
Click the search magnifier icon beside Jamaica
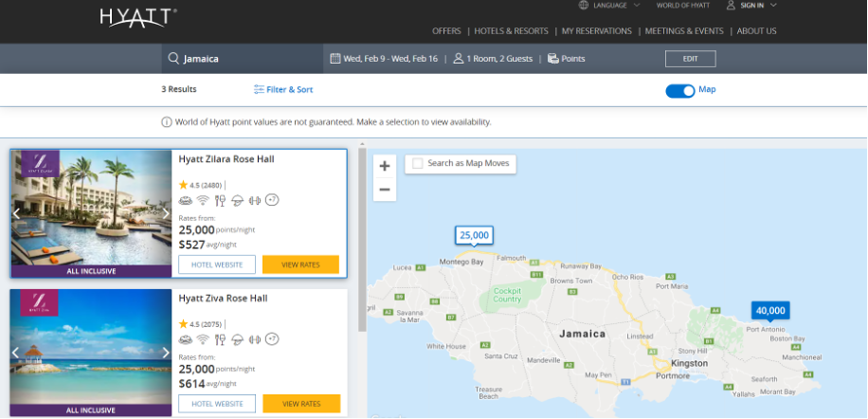[173, 59]
